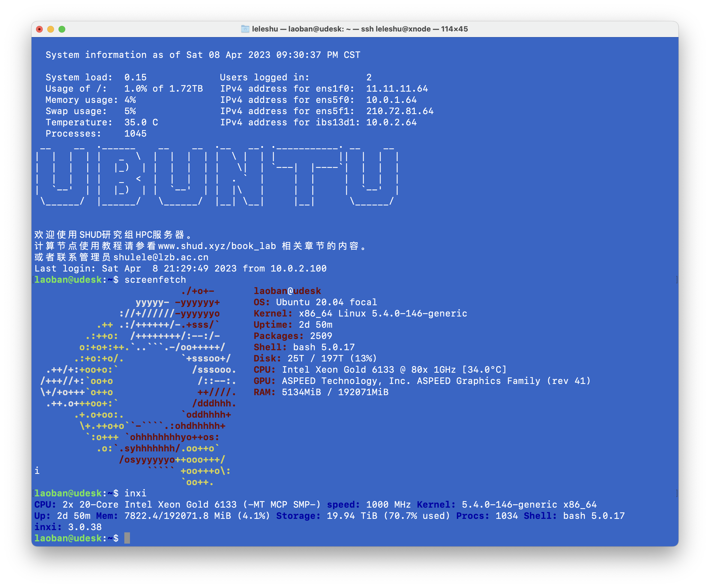The width and height of the screenshot is (710, 588).
Task: Click the inxi 'CPU: 2x 20-Core' entry
Action: click(x=177, y=504)
